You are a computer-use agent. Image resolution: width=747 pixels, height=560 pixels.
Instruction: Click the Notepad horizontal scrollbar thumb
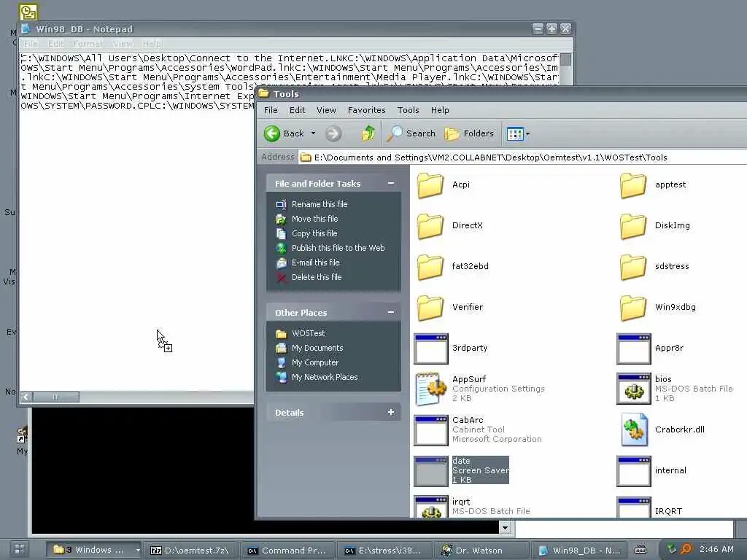coord(56,397)
